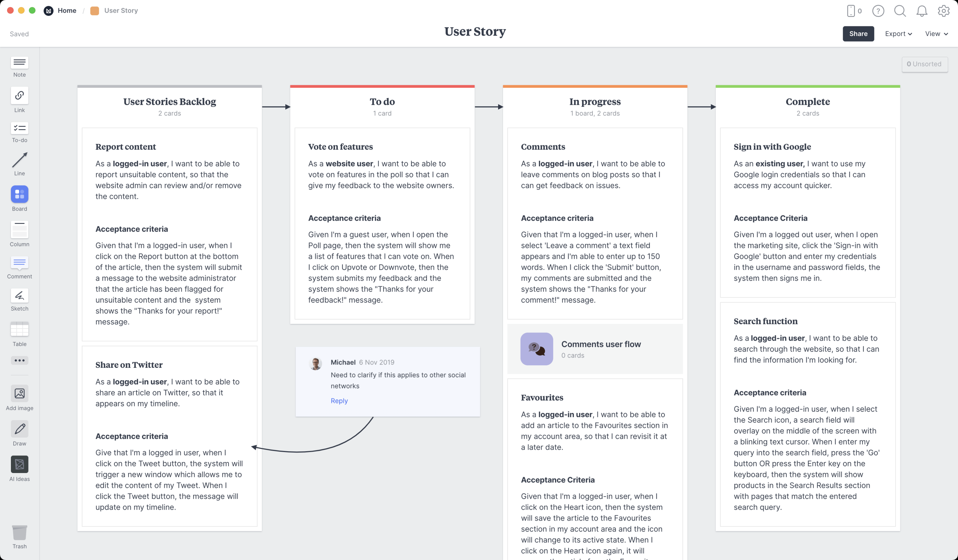Click the Trash icon in sidebar

click(x=19, y=533)
